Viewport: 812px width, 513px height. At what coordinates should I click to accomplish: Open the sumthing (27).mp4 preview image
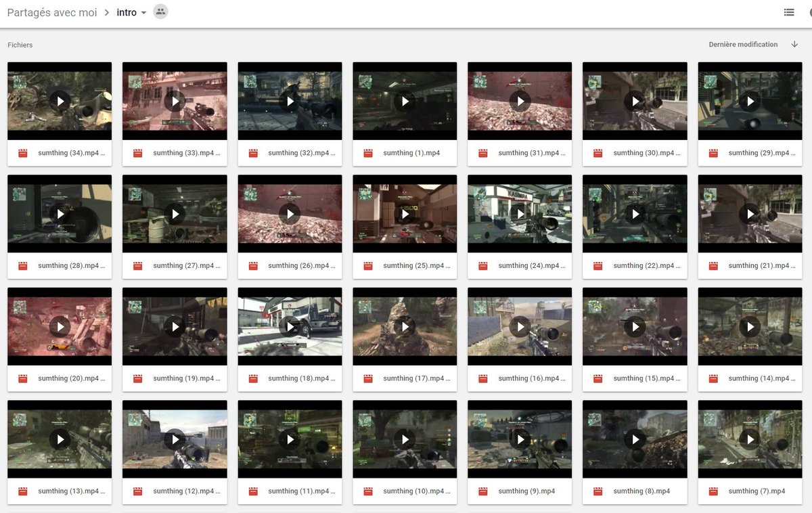click(175, 214)
